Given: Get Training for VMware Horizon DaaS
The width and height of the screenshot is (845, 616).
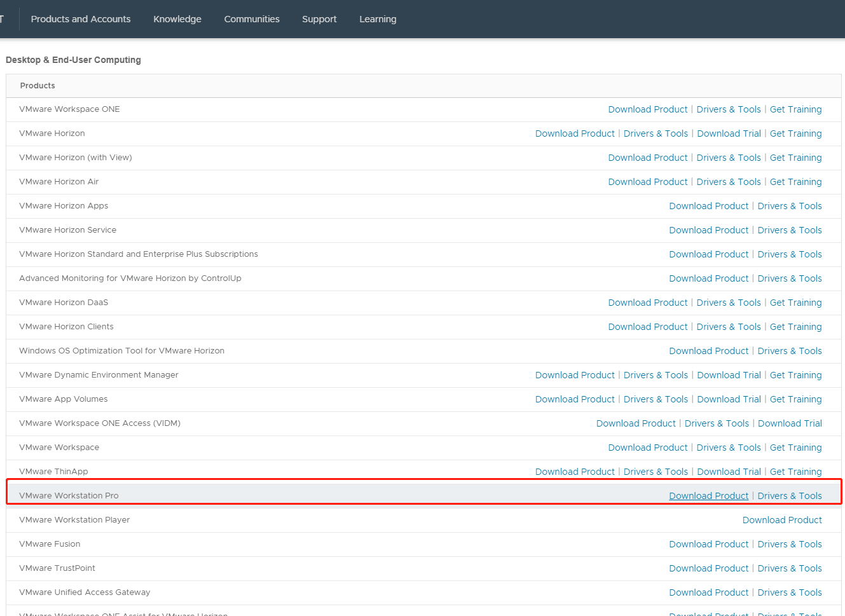Looking at the screenshot, I should pyautogui.click(x=796, y=303).
